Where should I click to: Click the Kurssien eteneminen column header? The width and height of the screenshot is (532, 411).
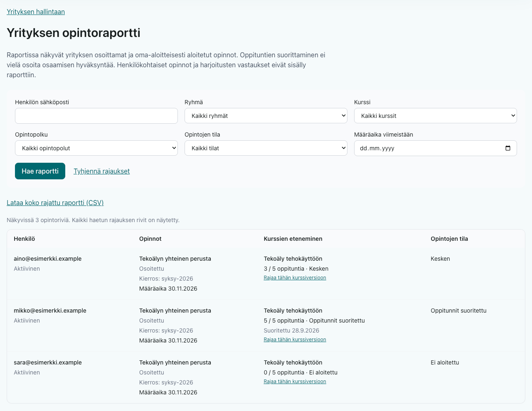point(293,239)
